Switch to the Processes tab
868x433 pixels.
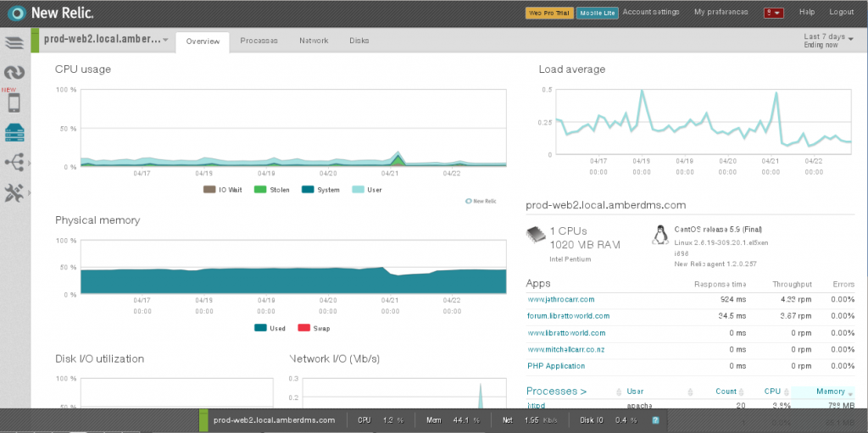259,41
